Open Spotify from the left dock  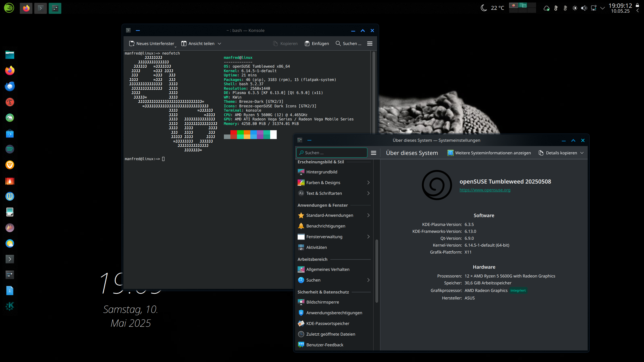point(10,149)
